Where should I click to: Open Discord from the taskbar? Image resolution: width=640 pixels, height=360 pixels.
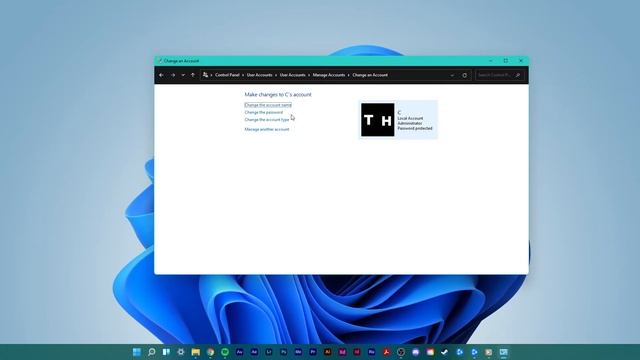(416, 352)
